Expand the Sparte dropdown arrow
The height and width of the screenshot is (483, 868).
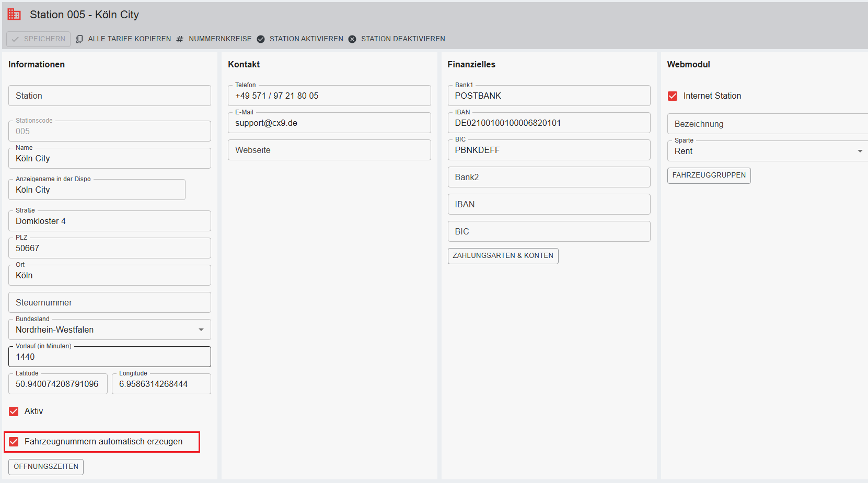click(x=860, y=151)
